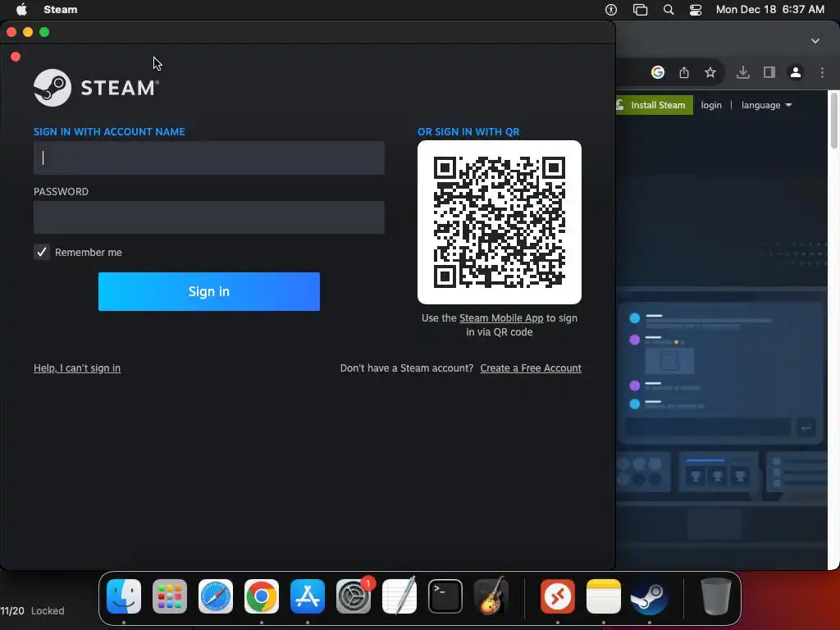
Task: Click the QR code sign-in image
Action: tap(500, 222)
